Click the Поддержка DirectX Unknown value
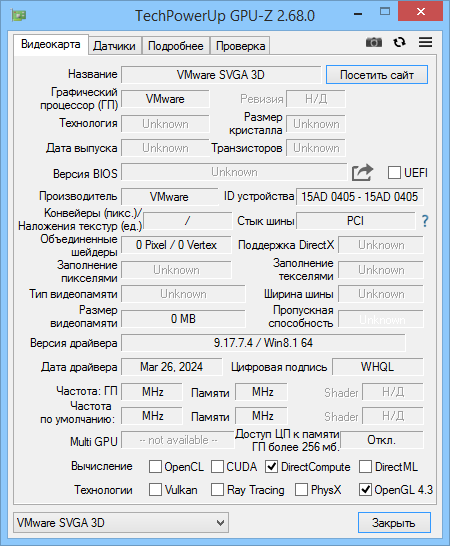 pos(381,245)
